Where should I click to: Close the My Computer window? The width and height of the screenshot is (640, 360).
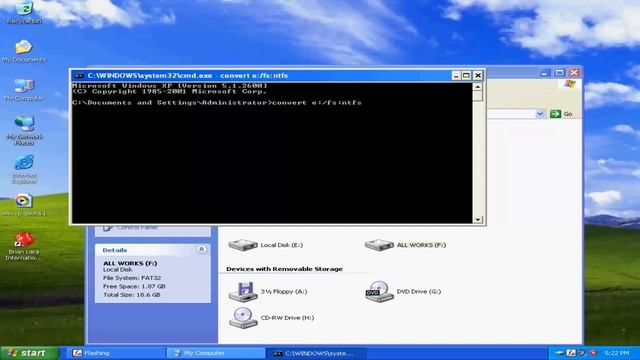tap(574, 73)
